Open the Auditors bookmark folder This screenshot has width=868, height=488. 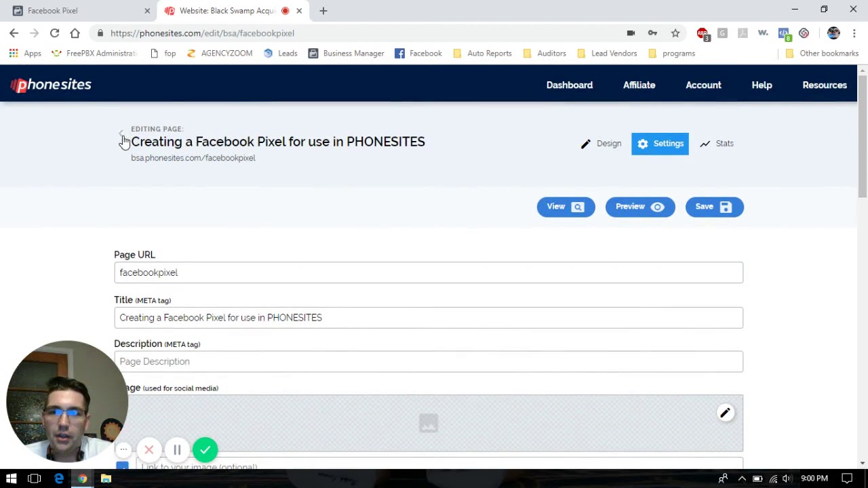click(x=545, y=54)
